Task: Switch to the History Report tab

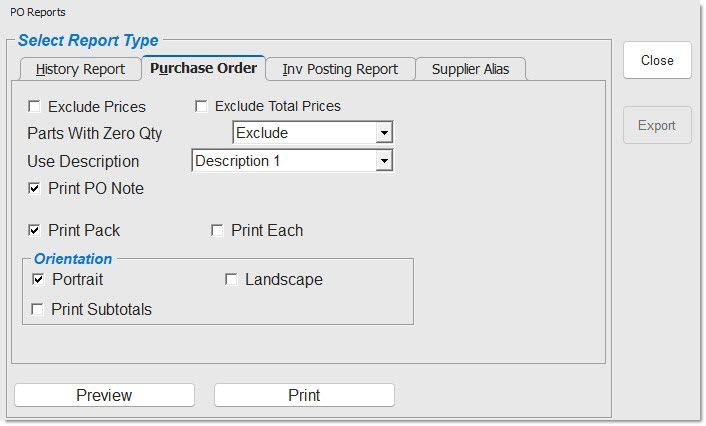Action: (79, 69)
